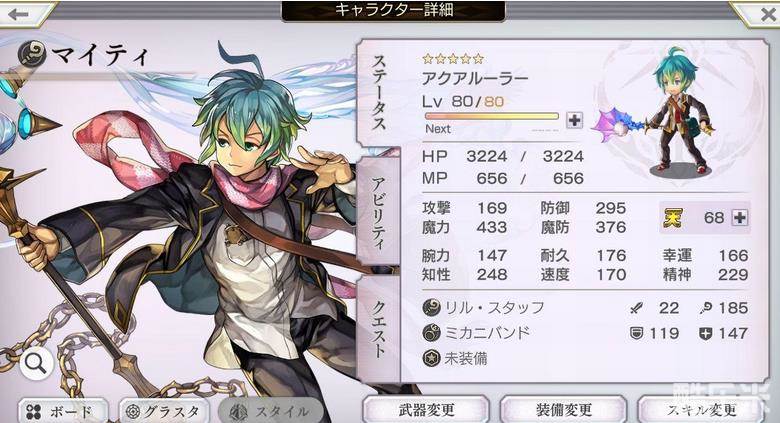Switch to the ステータス tab
The image size is (780, 423).
pyautogui.click(x=379, y=93)
